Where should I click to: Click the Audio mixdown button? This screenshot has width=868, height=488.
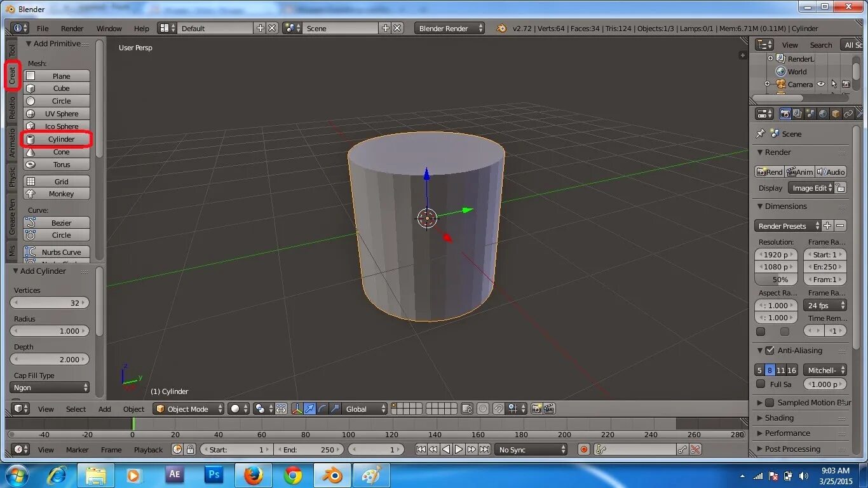tap(831, 172)
